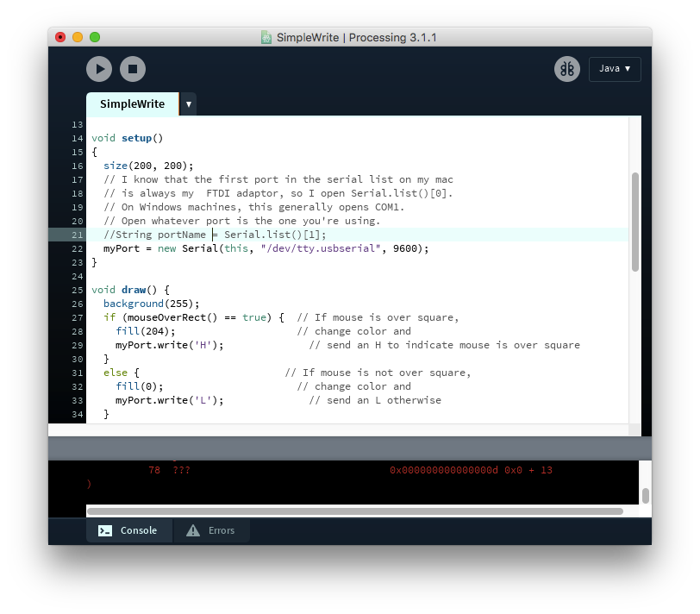Click the console horizontal scrollbar
Viewport: 700px width, 614px height.
pyautogui.click(x=355, y=511)
